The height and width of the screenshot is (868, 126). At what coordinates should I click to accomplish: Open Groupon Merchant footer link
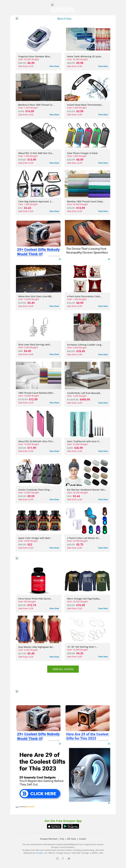click(x=49, y=839)
